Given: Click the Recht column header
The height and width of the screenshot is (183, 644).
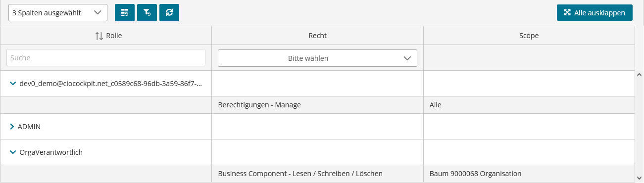Looking at the screenshot, I should [317, 36].
